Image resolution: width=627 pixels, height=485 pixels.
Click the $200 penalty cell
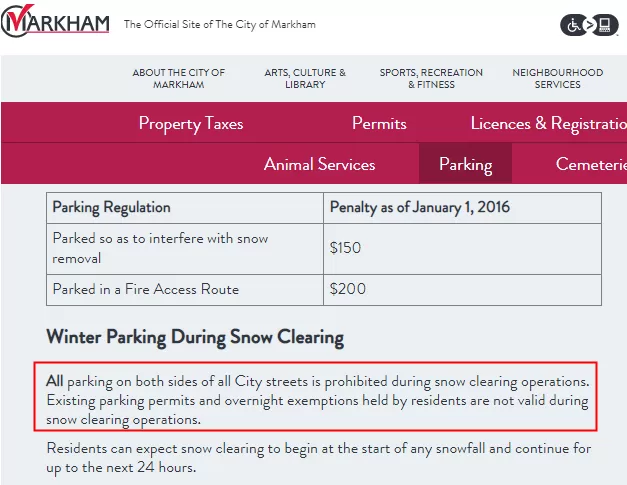tap(462, 290)
